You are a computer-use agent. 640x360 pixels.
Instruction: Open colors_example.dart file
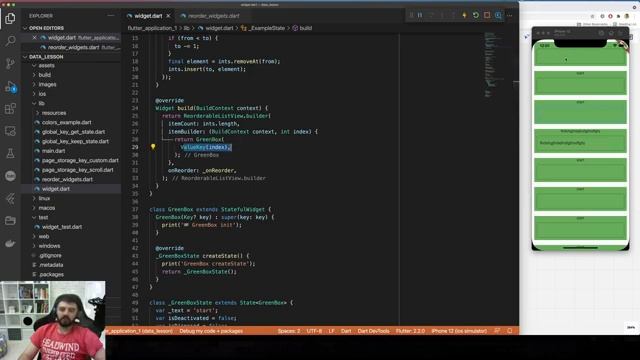point(67,122)
